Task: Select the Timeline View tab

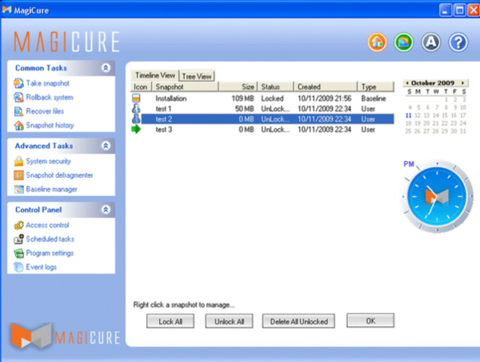Action: coord(155,75)
